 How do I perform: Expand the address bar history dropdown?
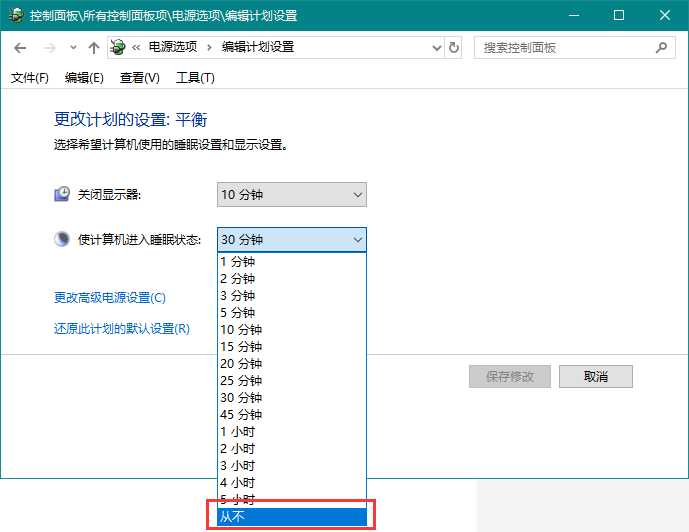tap(436, 47)
